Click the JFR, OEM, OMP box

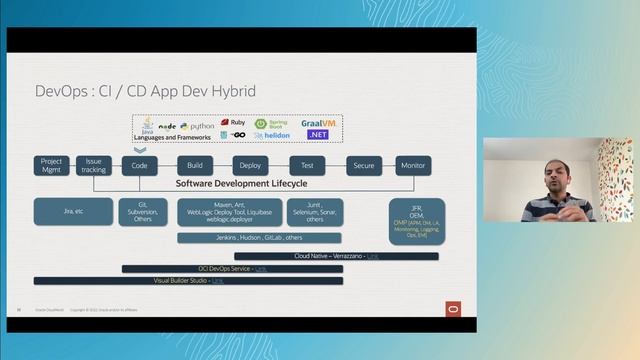pyautogui.click(x=417, y=222)
